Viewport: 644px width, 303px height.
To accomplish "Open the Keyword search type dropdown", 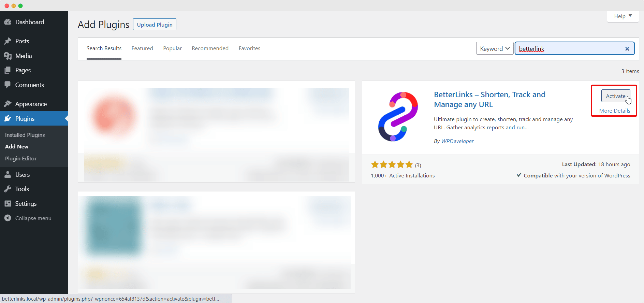I will tap(495, 49).
